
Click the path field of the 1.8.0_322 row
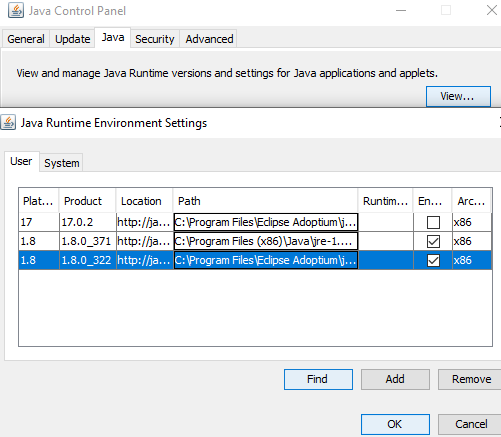click(x=266, y=260)
